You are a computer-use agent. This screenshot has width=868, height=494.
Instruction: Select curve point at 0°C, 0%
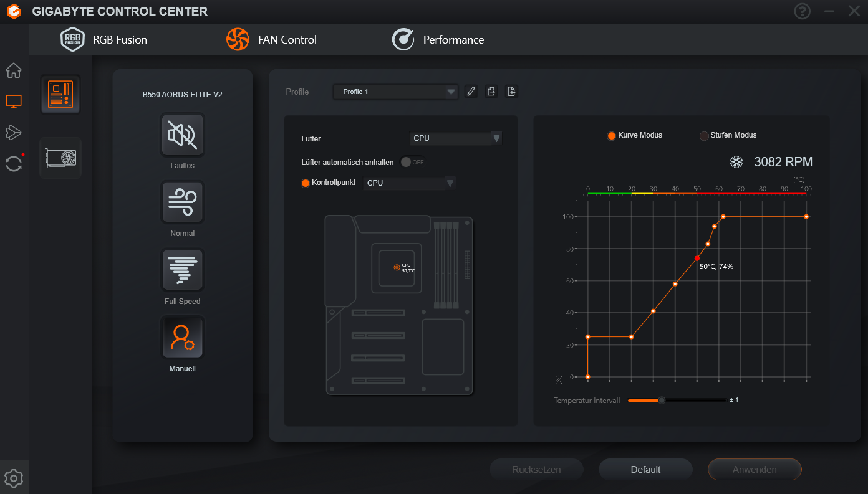587,377
